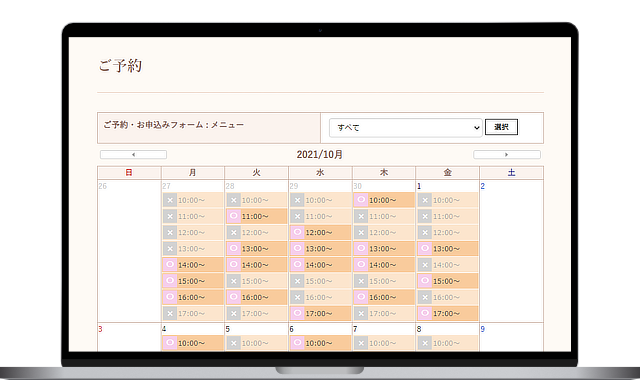Select available circle icon on September 27 14:00
The width and height of the screenshot is (640, 380).
170,265
